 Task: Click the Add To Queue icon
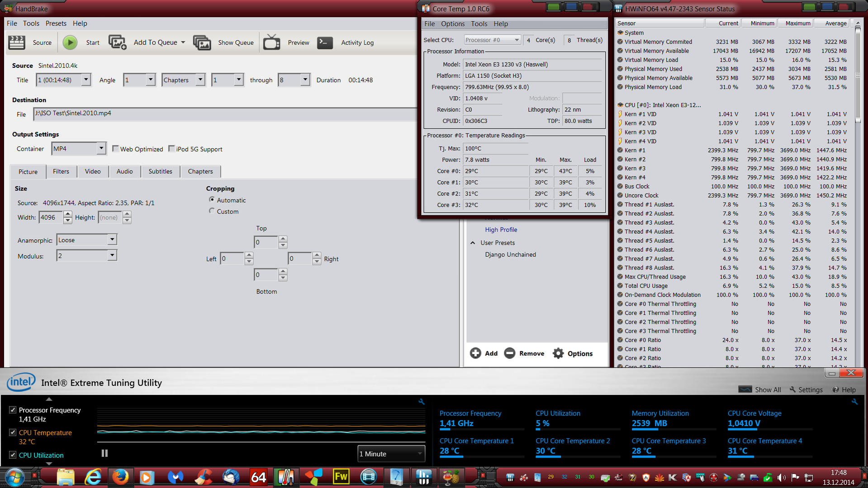pos(117,43)
